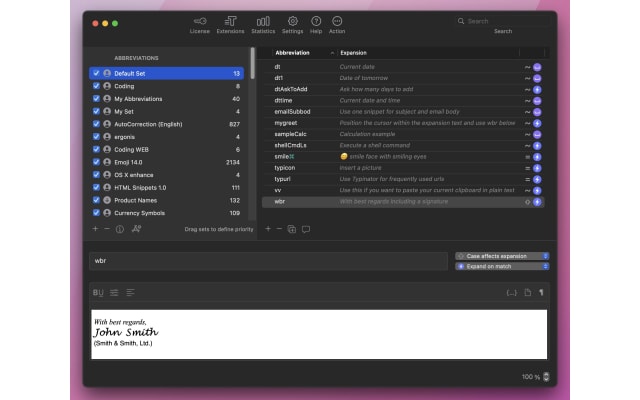This screenshot has height=400, width=640.
Task: Open the item comment bubble icon
Action: point(306,229)
